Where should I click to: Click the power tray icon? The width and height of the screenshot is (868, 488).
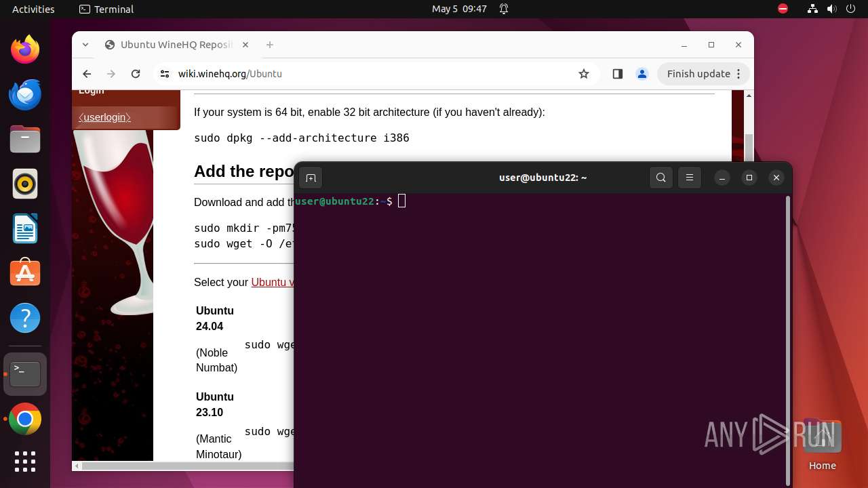tap(850, 9)
